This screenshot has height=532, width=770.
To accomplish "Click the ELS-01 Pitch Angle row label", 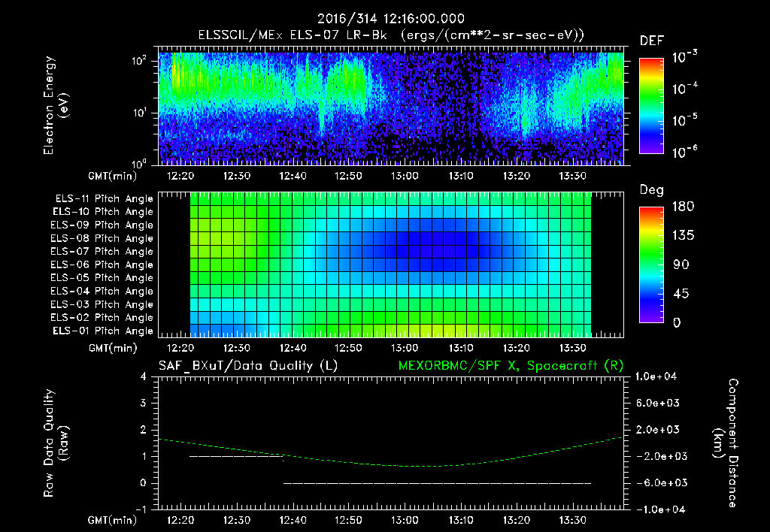I will click(103, 331).
